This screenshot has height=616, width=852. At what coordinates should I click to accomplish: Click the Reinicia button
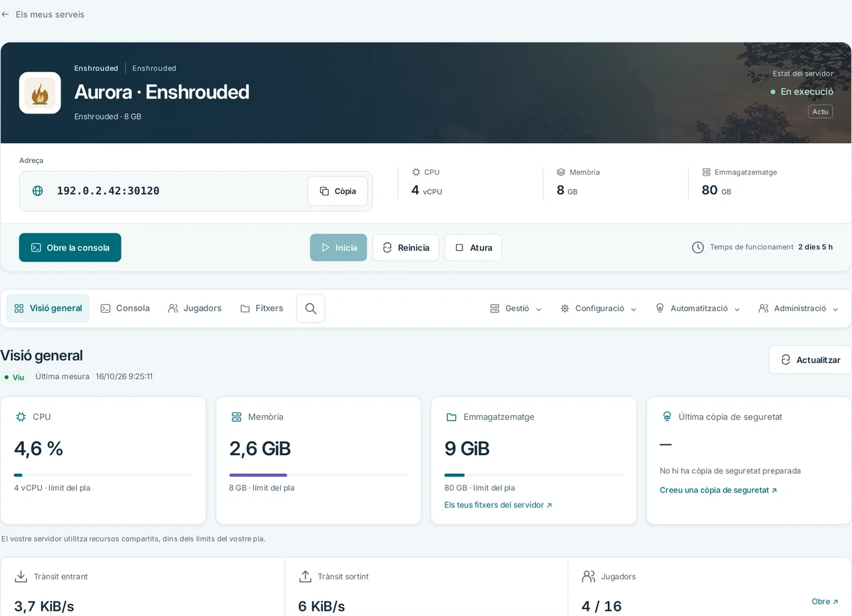pyautogui.click(x=405, y=247)
